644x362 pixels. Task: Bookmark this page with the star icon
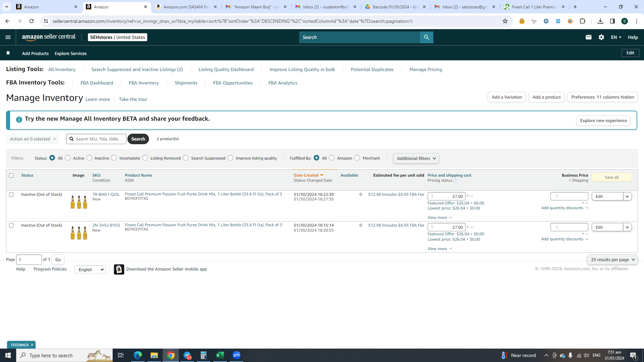(505, 21)
